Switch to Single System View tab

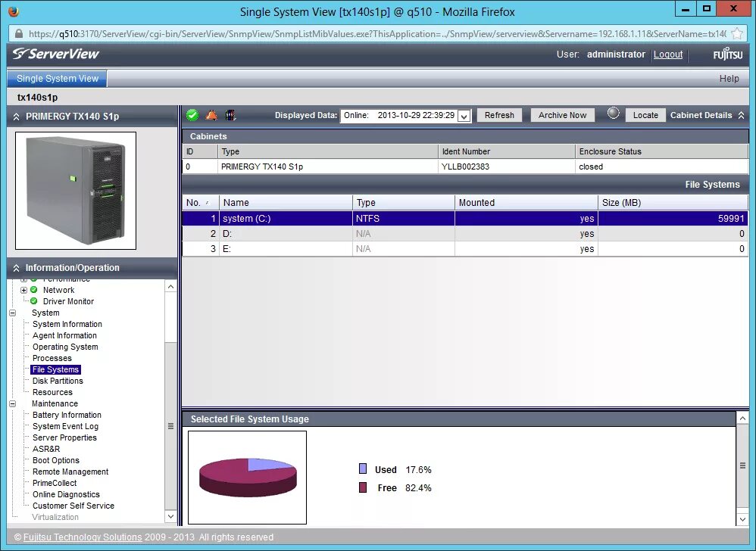(58, 79)
